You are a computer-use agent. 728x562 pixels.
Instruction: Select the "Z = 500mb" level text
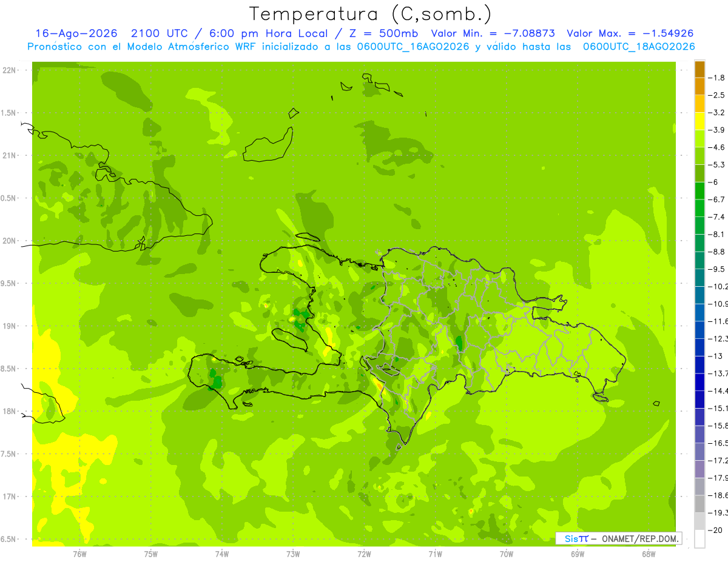point(381,34)
